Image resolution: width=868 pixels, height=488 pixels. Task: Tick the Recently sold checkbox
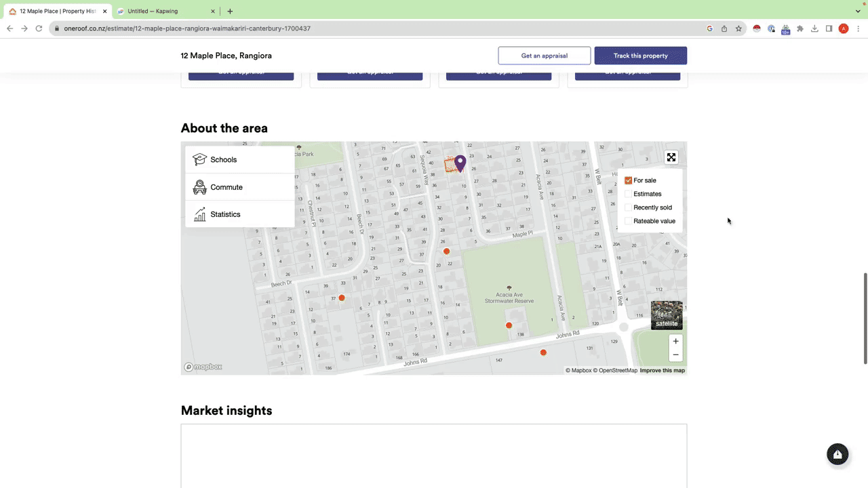pos(628,207)
